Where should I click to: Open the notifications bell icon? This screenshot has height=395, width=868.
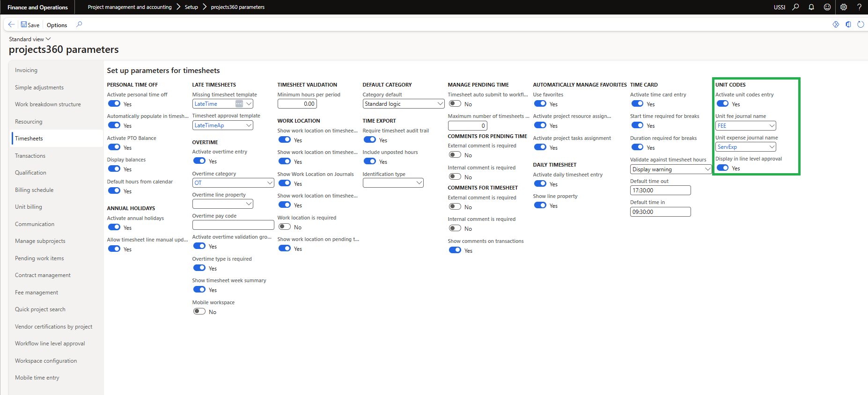coord(811,7)
